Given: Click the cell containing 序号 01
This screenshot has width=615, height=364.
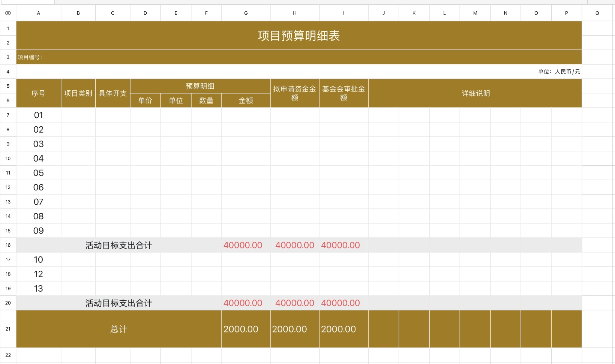Looking at the screenshot, I should coord(38,115).
